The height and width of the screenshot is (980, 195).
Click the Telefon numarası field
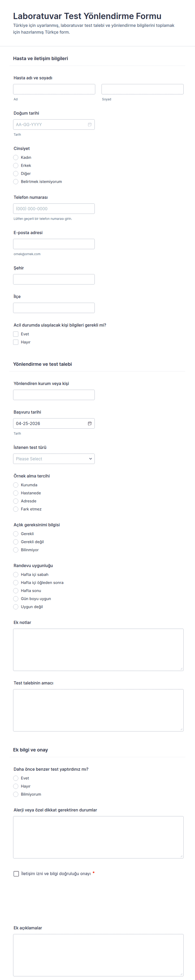pyautogui.click(x=54, y=208)
